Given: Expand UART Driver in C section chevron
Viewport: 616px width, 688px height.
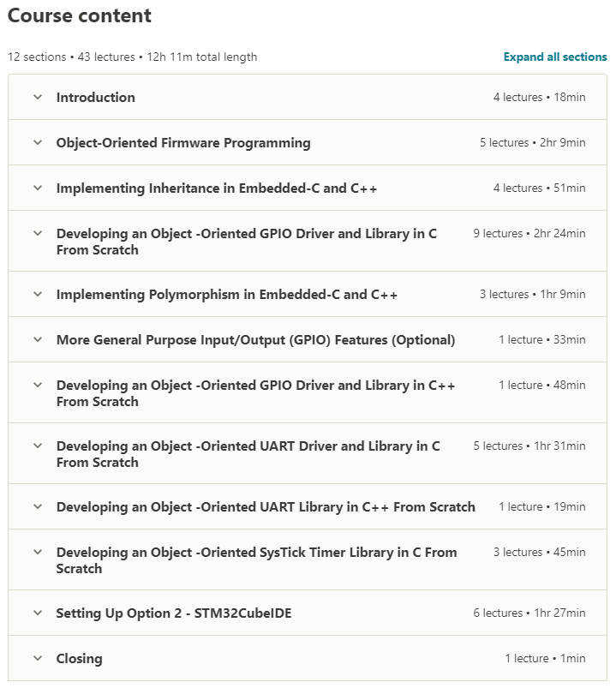Looking at the screenshot, I should click(x=38, y=446).
